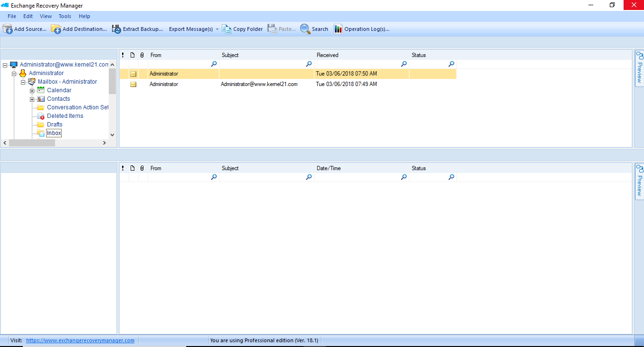Click top pane From filter magnifier
Screen dimensions: 644x347
pyautogui.click(x=214, y=64)
